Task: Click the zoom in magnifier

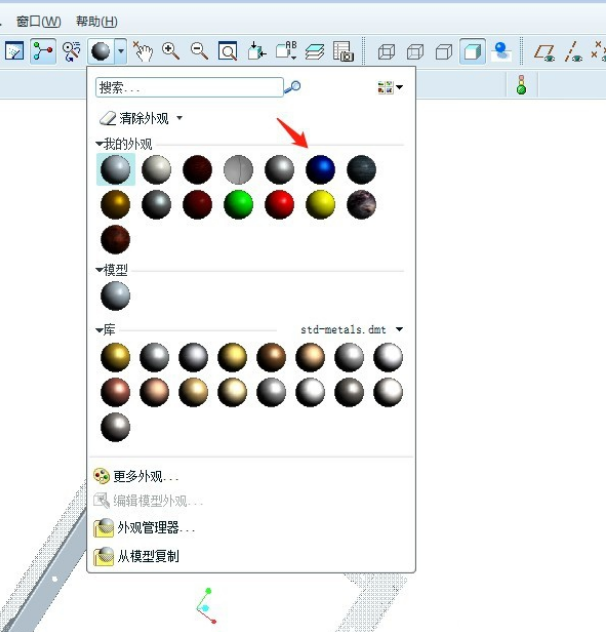Action: (171, 52)
